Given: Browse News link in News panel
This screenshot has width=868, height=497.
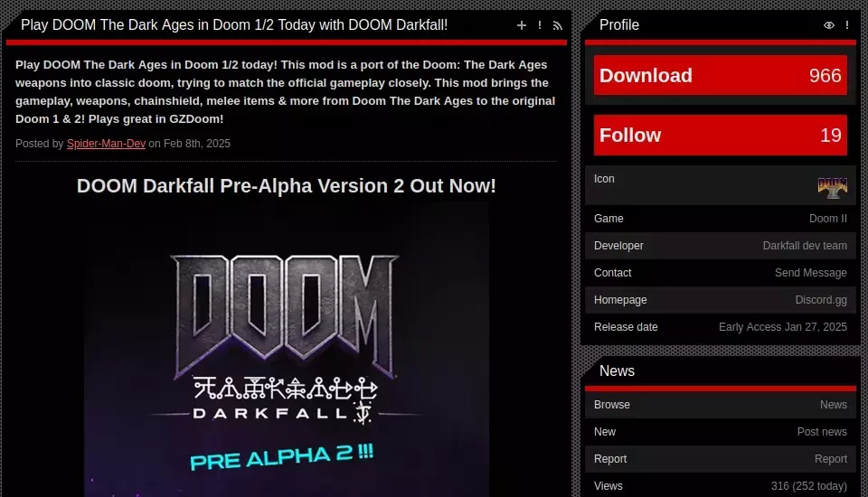Looking at the screenshot, I should [833, 405].
